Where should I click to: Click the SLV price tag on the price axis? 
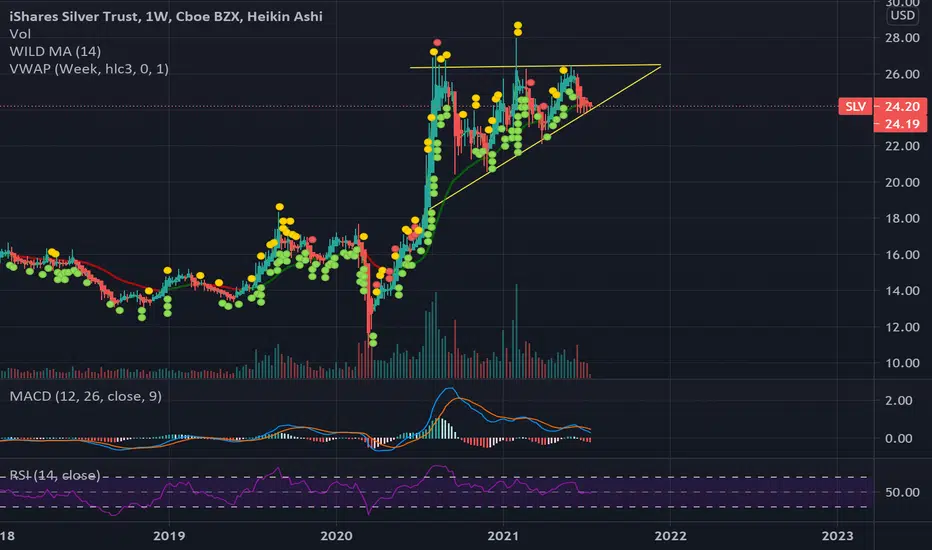855,106
